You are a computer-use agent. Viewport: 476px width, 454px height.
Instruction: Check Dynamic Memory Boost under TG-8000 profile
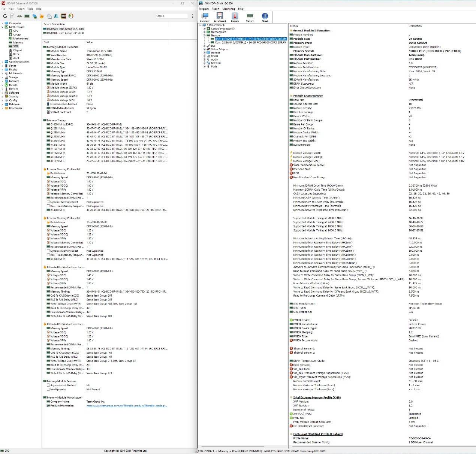pyautogui.click(x=48, y=202)
